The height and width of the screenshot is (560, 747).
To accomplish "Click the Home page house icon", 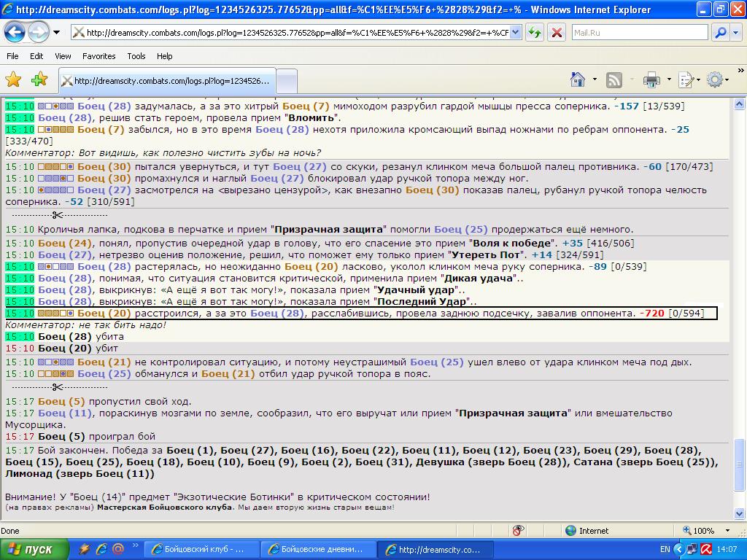I will coord(578,79).
